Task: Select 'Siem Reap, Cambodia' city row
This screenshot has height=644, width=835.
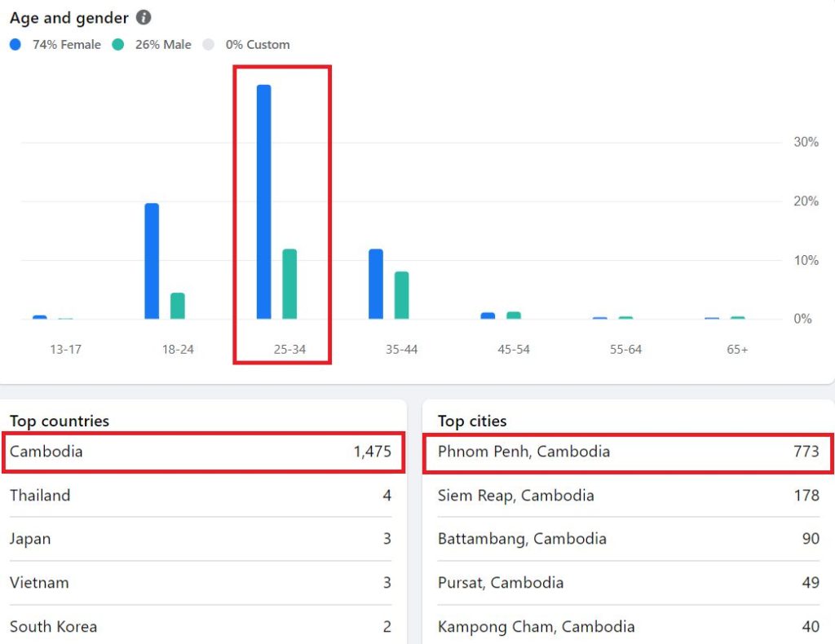Action: (x=629, y=496)
